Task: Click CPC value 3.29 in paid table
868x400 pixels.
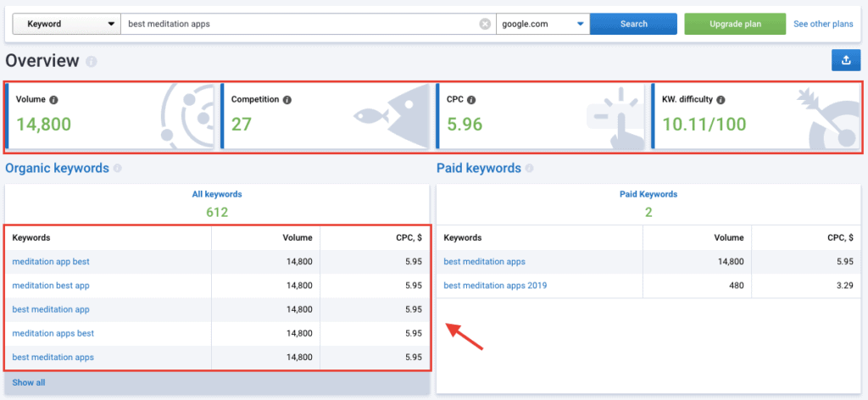Action: (x=846, y=286)
